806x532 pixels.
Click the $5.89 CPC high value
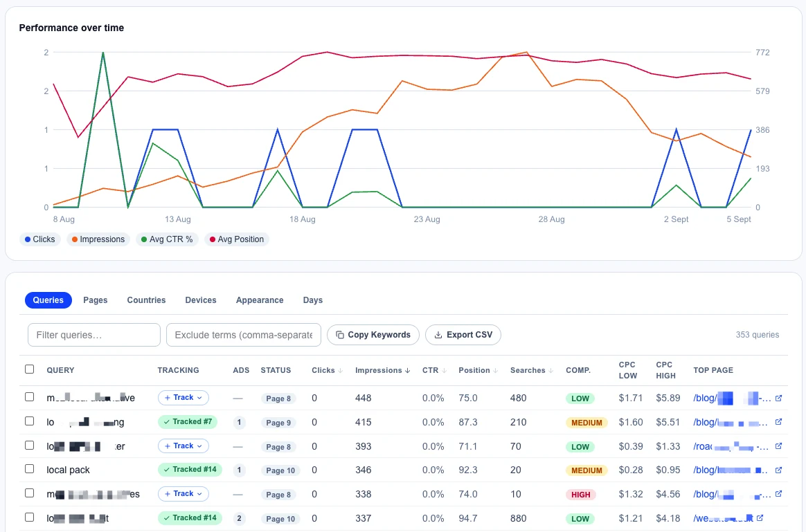668,398
